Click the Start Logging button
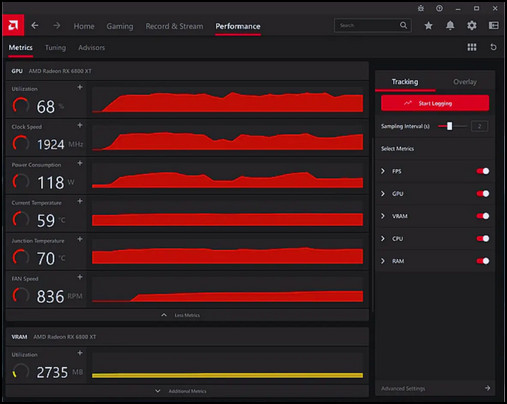Viewport: 507px width, 404px height. click(435, 103)
